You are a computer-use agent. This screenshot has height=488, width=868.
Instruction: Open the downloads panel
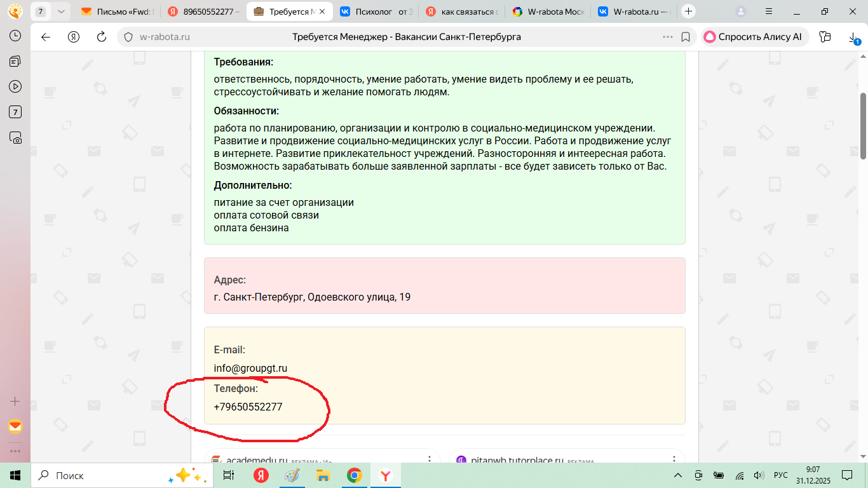853,37
